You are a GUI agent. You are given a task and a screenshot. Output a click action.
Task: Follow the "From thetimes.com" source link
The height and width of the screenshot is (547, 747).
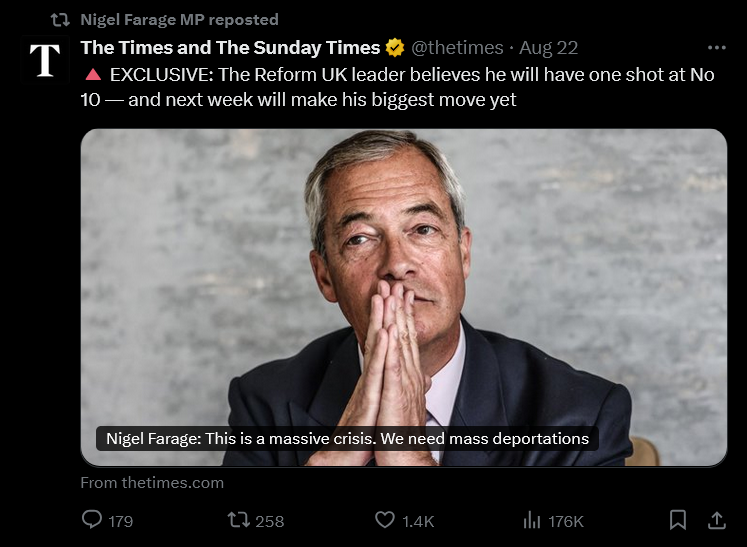pos(152,483)
